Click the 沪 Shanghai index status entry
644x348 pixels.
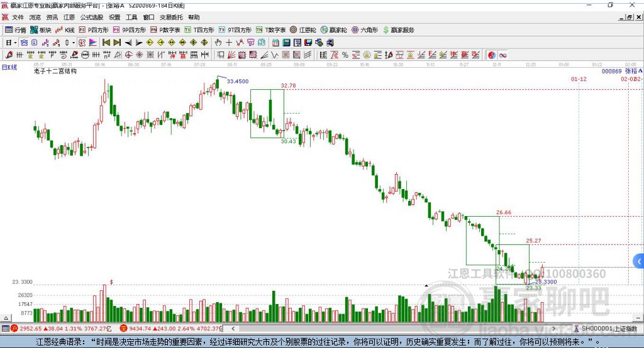(x=61, y=329)
